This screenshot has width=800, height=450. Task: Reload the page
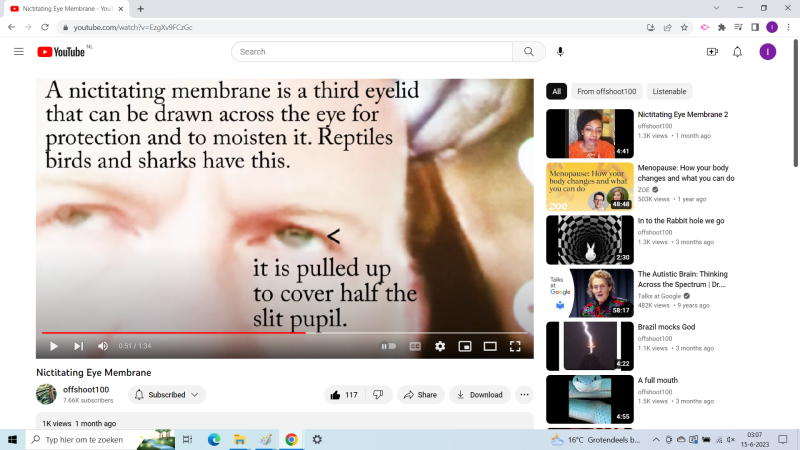(45, 27)
